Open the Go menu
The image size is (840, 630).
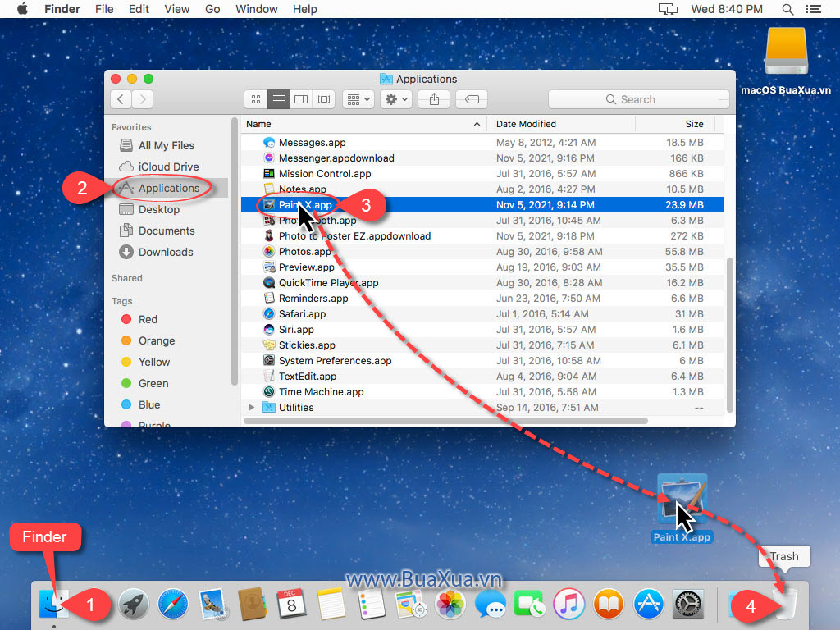pyautogui.click(x=212, y=9)
